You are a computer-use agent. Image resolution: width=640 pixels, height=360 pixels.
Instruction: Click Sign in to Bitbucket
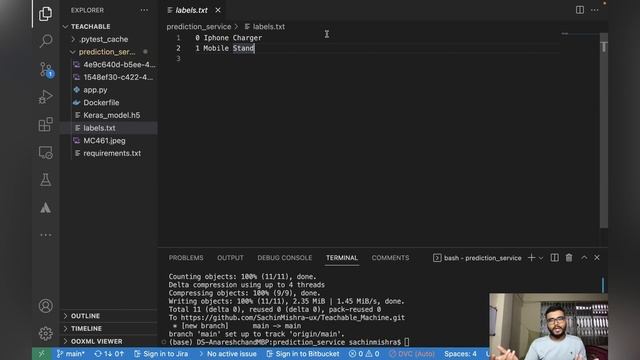point(302,354)
